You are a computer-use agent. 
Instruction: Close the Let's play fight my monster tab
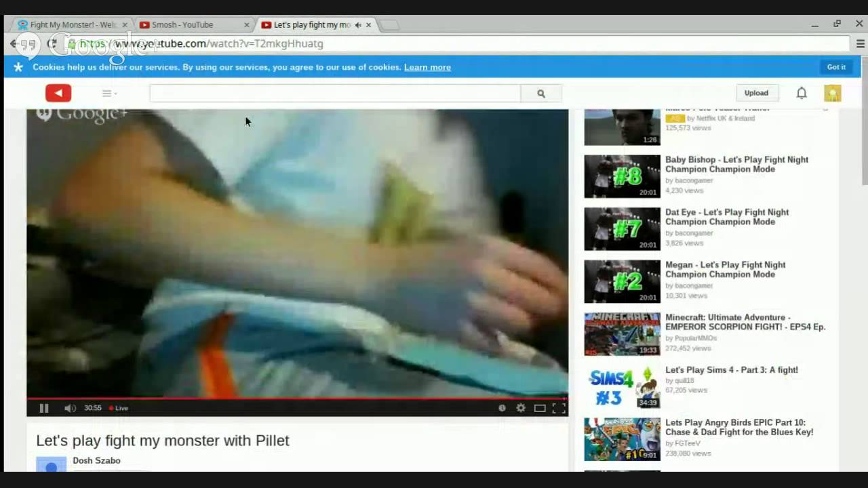[368, 25]
